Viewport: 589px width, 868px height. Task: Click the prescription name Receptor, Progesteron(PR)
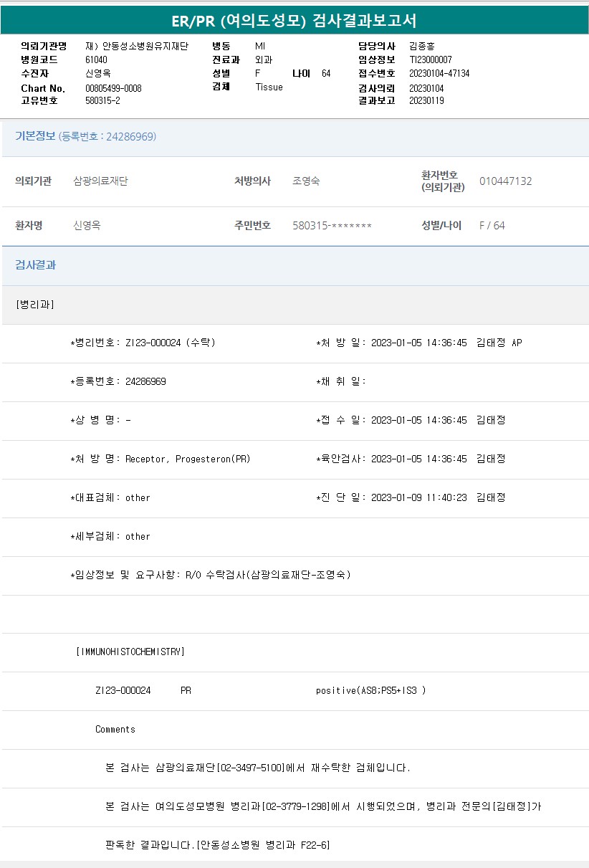click(188, 459)
